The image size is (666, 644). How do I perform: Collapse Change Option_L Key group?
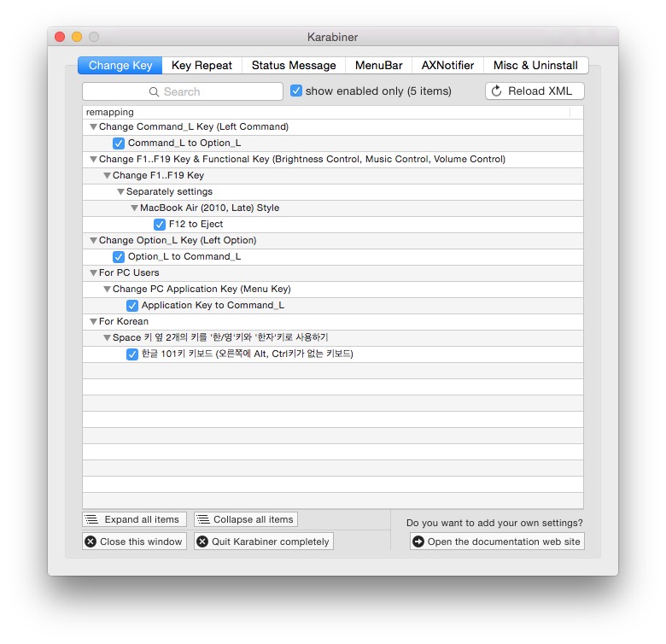coord(93,241)
